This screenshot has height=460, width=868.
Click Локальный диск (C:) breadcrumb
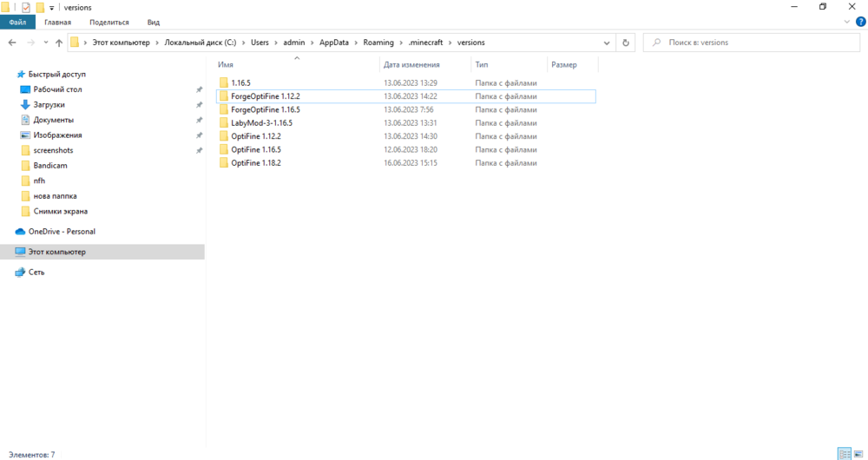[x=200, y=43]
